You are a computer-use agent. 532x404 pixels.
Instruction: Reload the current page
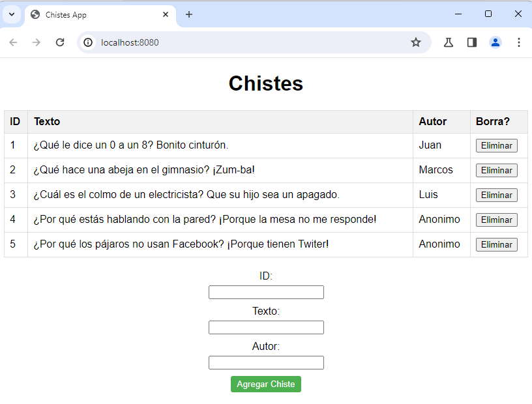[x=60, y=42]
